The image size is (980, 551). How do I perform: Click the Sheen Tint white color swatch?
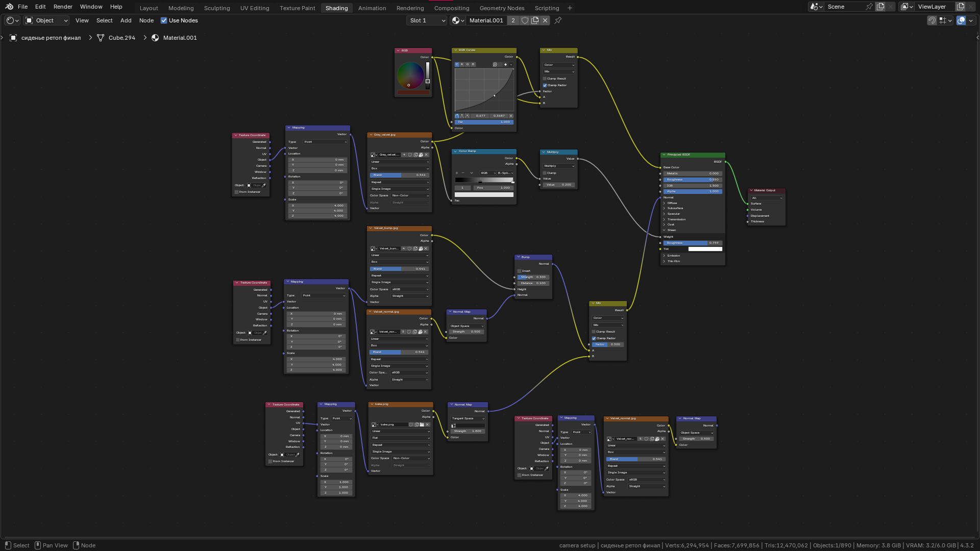coord(705,249)
